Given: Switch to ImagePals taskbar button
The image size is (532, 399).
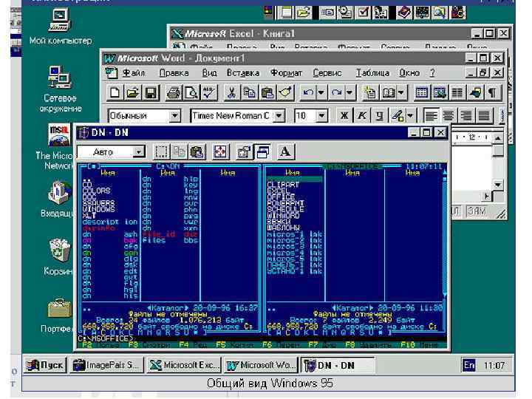Looking at the screenshot, I should (x=107, y=365).
